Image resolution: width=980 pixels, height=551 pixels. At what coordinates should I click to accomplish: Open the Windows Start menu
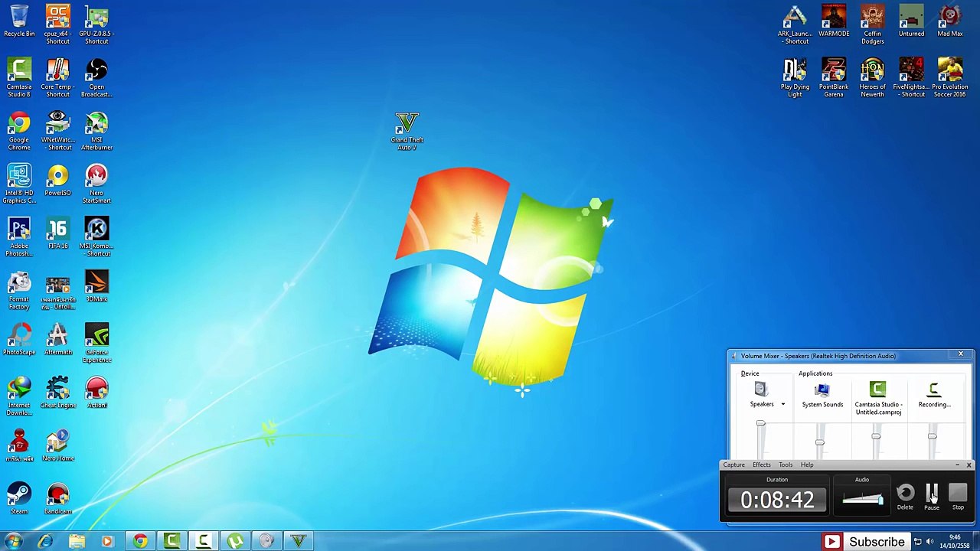(14, 542)
